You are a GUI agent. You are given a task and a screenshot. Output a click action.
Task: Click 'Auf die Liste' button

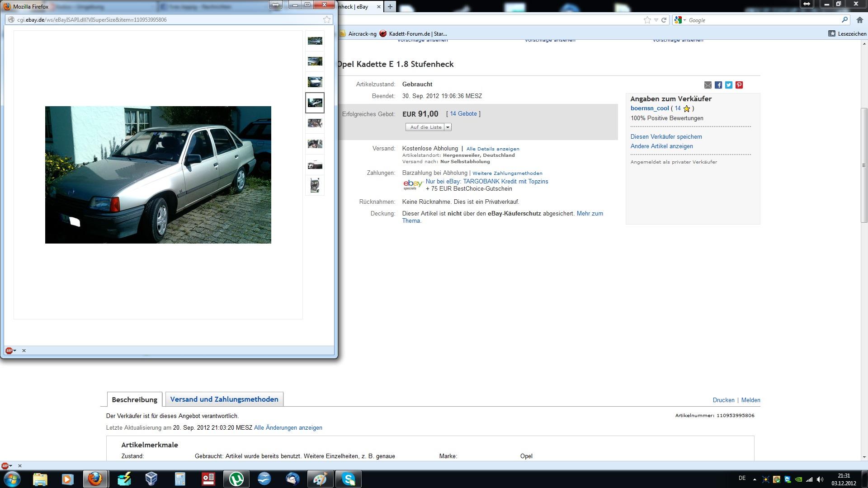tap(425, 127)
